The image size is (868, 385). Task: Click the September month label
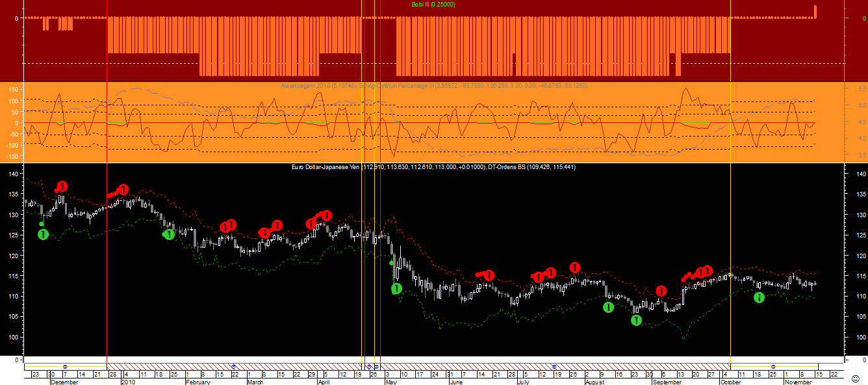(667, 382)
